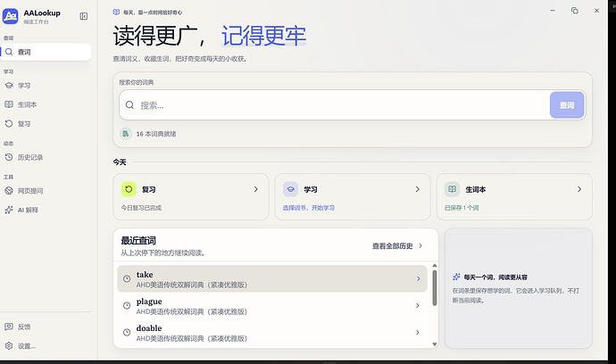The width and height of the screenshot is (616, 364).
Task: Restore the window with the restore button
Action: [575, 11]
